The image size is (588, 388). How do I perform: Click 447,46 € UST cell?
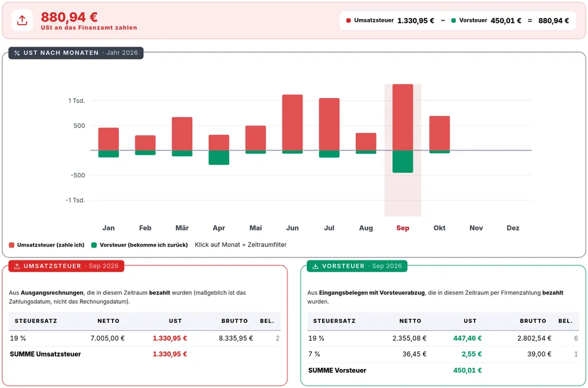pyautogui.click(x=467, y=338)
